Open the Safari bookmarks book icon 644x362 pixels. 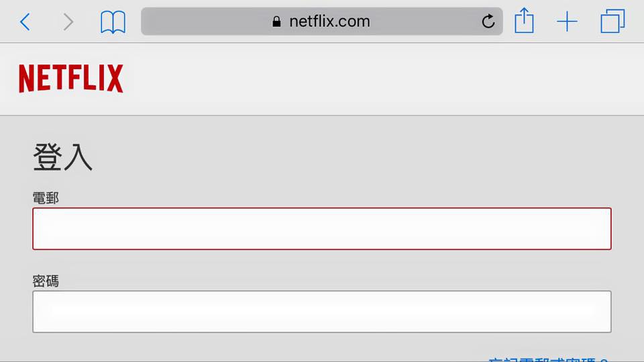point(113,22)
